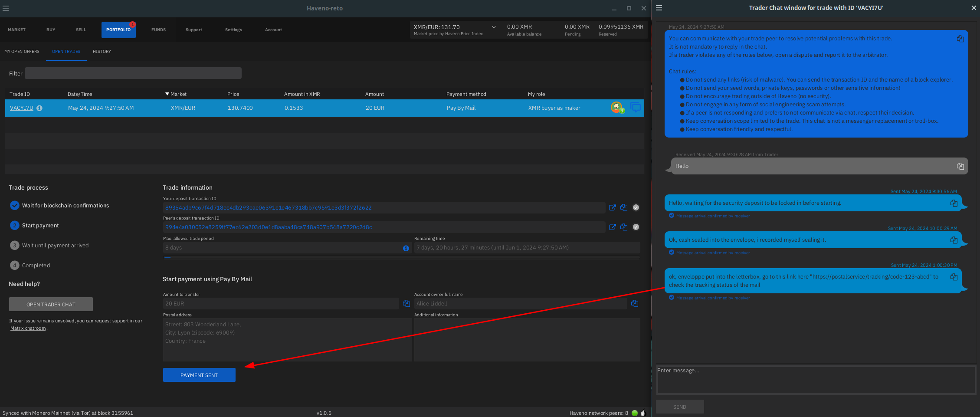The height and width of the screenshot is (417, 980).
Task: Expand the XMR/EUR market price dropdown
Action: point(494,27)
